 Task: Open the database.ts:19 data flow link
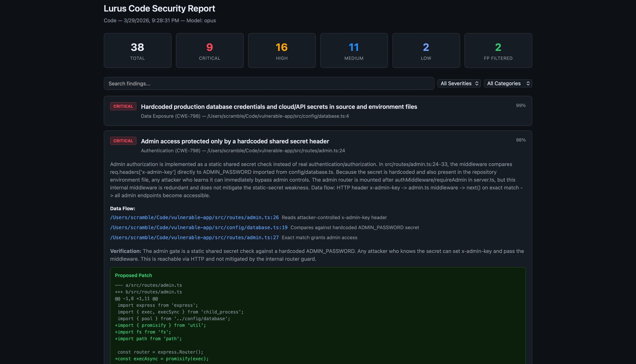[x=198, y=227]
